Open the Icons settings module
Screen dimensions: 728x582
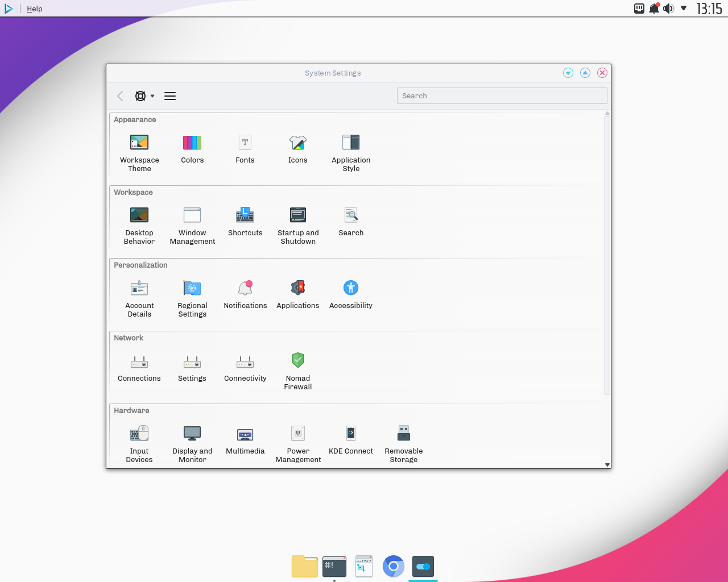click(x=298, y=148)
